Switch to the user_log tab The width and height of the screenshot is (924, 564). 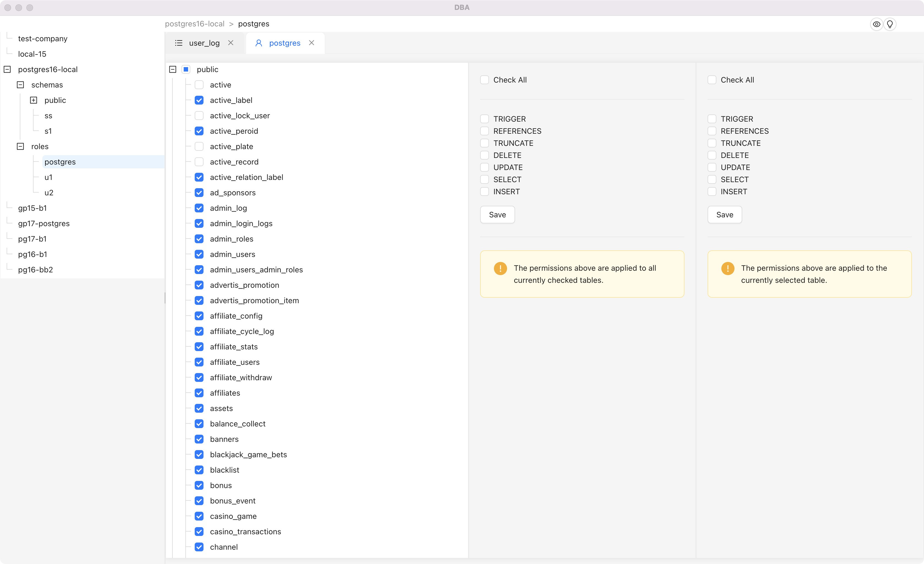tap(204, 43)
